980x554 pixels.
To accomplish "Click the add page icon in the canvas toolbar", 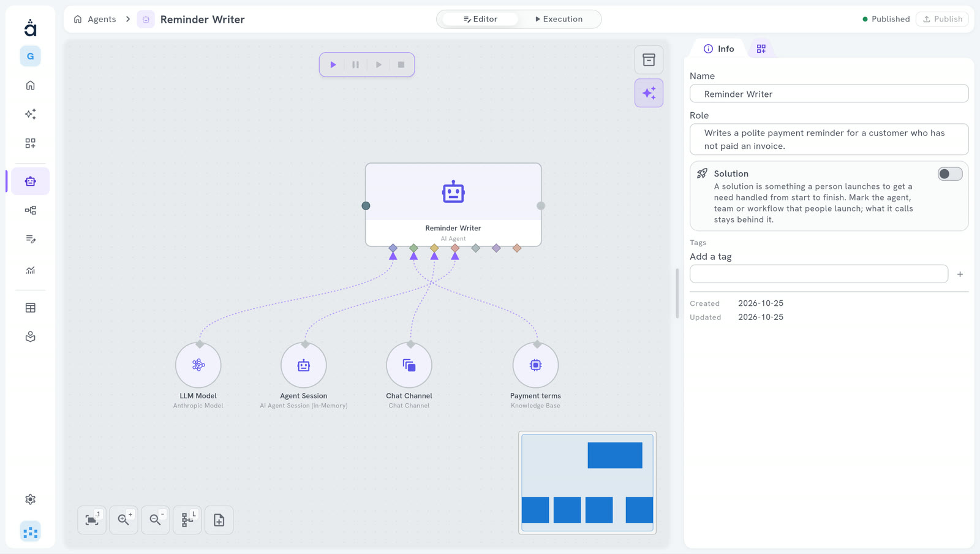I will (219, 520).
